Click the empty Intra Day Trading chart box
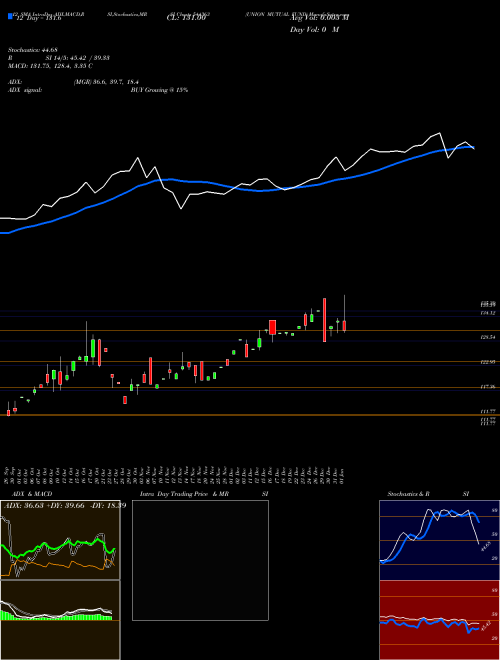The width and height of the screenshot is (500, 660). [200, 560]
